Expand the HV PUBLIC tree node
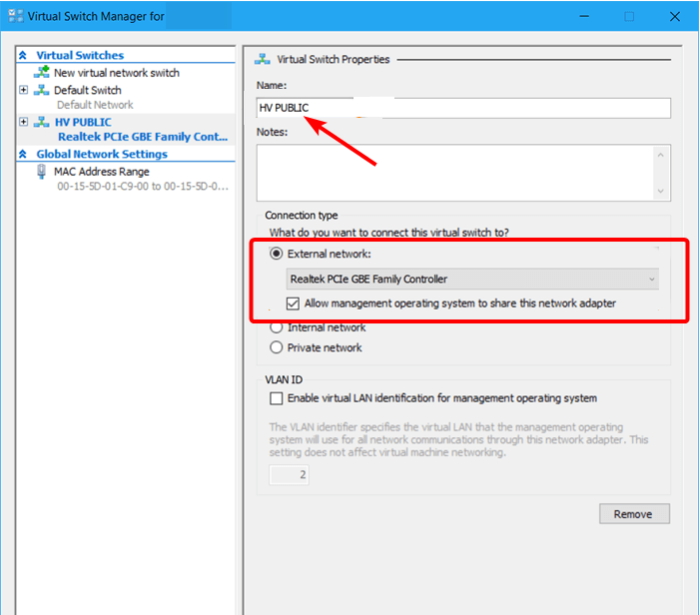The height and width of the screenshot is (615, 700). 23,122
